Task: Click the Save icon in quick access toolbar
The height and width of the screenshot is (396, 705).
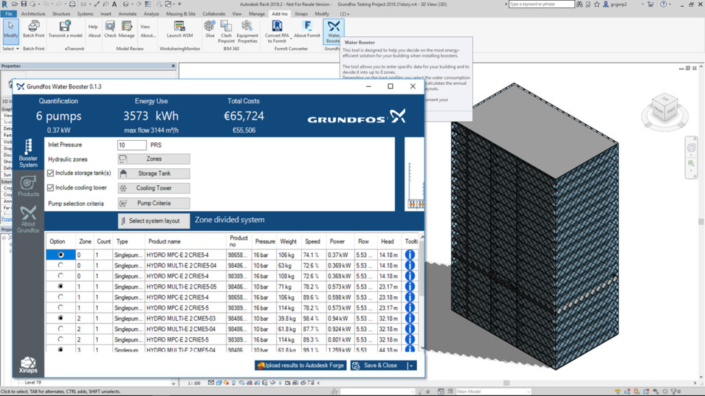Action: pyautogui.click(x=24, y=4)
